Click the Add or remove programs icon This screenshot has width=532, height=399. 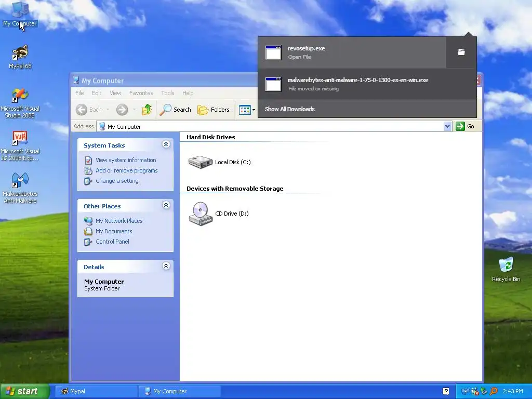pyautogui.click(x=88, y=170)
